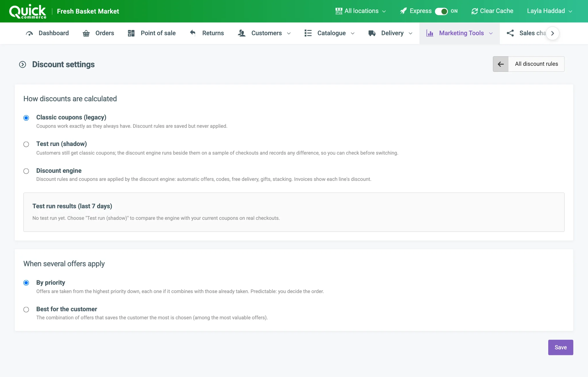Click the Sales channels menu label
This screenshot has height=377, width=588.
(532, 33)
